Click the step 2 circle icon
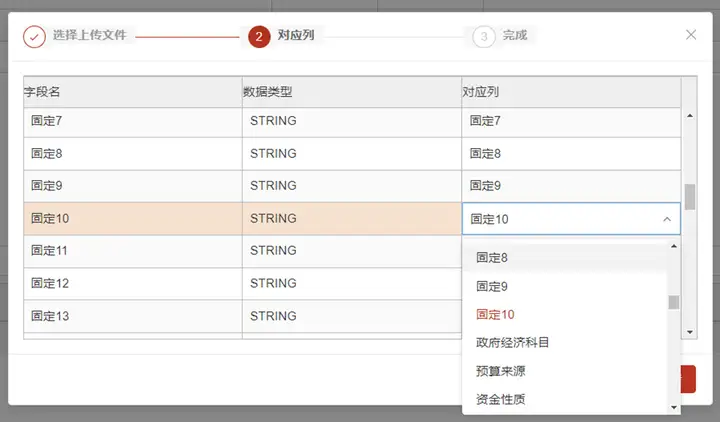This screenshot has width=720, height=422. pyautogui.click(x=259, y=37)
